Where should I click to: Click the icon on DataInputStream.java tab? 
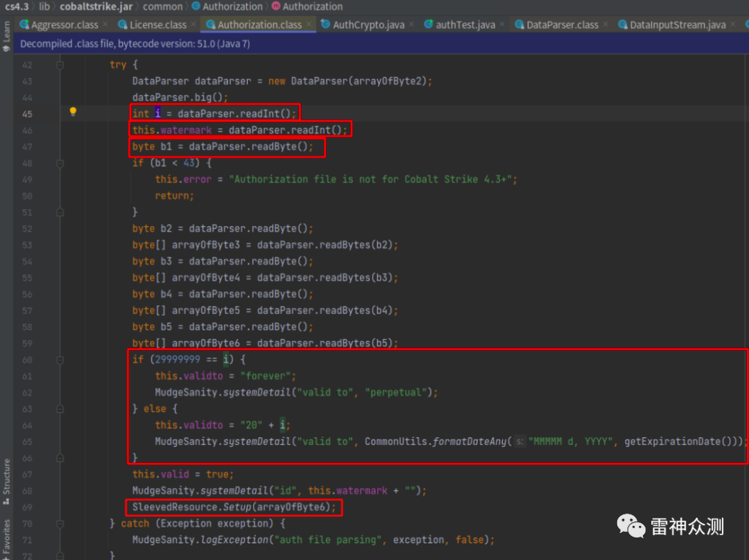click(x=622, y=24)
